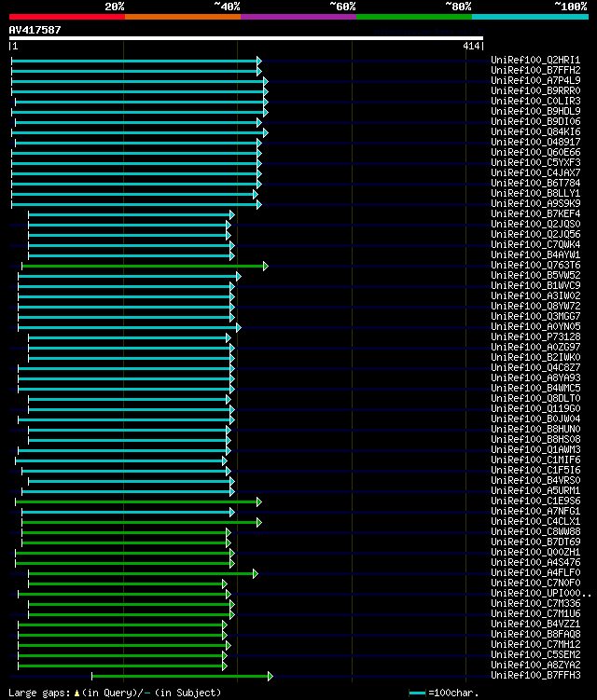Image resolution: width=597 pixels, height=700 pixels.
Task: Select label UniRef100_C8WW88
Action: (535, 532)
